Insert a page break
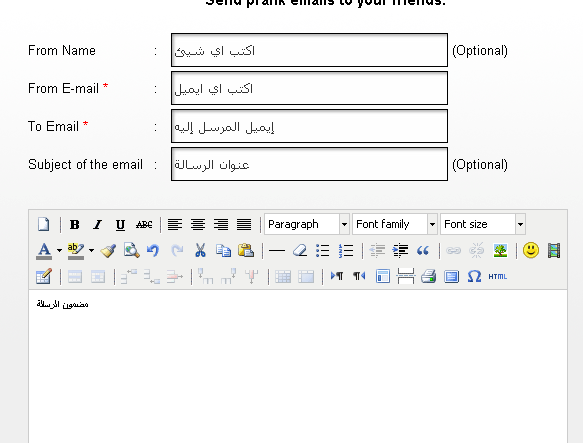Screen dimensions: 583x443 (406, 276)
